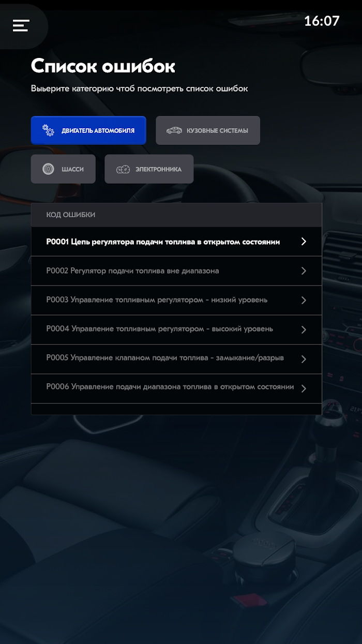Open error P0003 низкий уровень
This screenshot has height=644, width=362.
pos(176,300)
